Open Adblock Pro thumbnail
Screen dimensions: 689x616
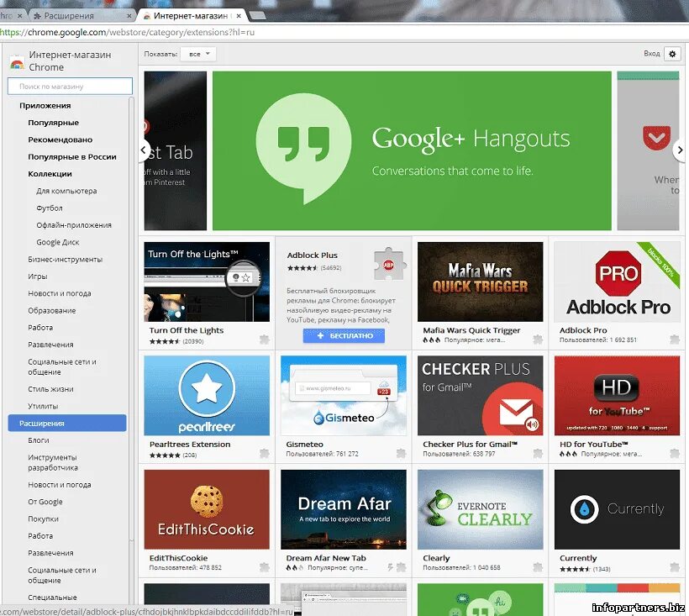(x=617, y=282)
